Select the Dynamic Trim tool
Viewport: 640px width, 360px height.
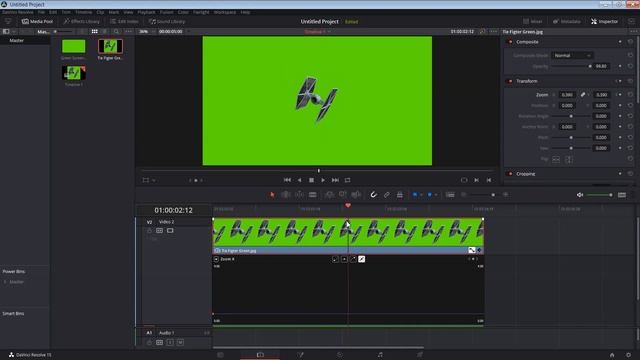click(x=299, y=195)
